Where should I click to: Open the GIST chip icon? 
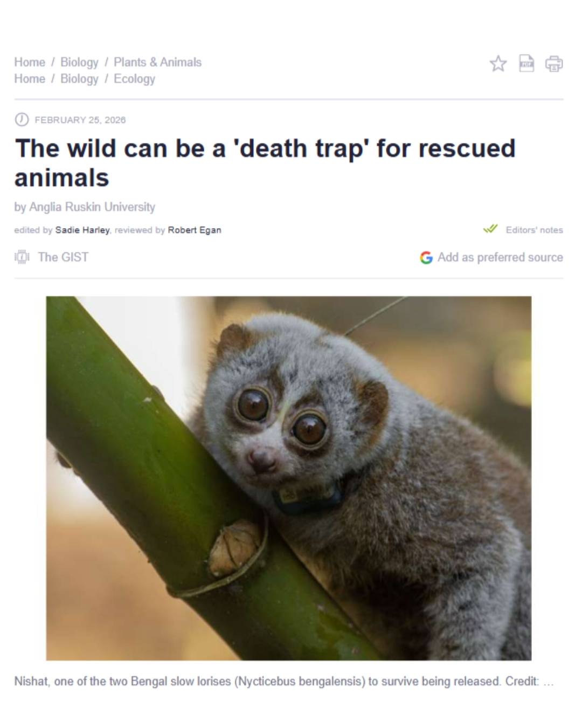coord(22,257)
